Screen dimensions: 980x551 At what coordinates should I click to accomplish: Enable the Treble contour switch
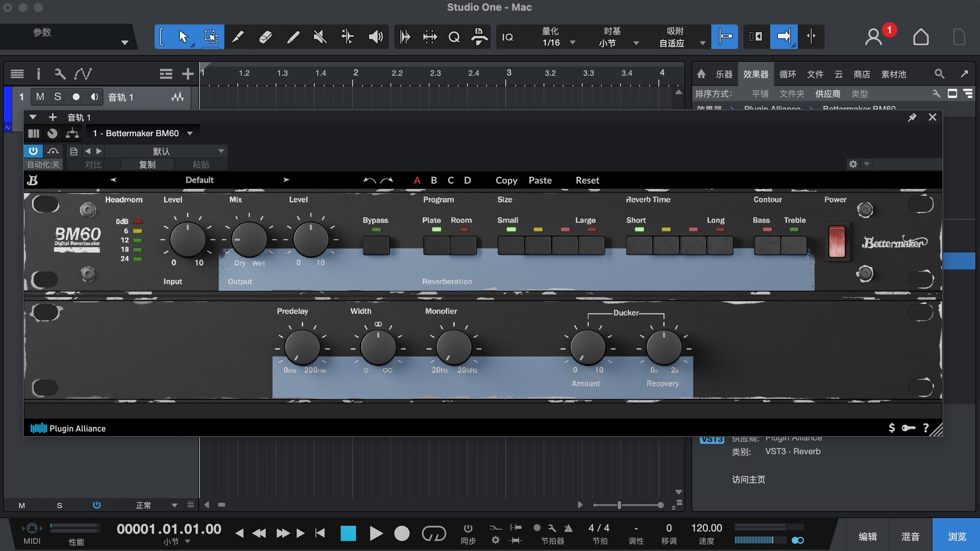pos(794,245)
